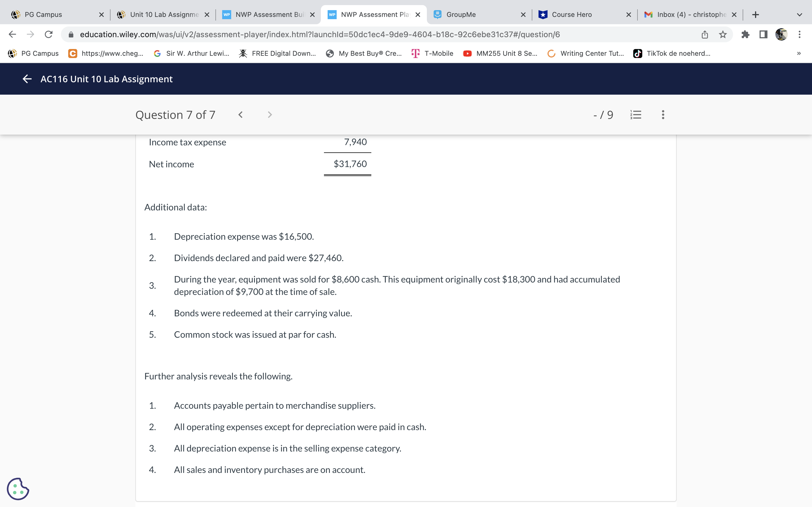Bookmark this page with star icon

pyautogui.click(x=723, y=34)
